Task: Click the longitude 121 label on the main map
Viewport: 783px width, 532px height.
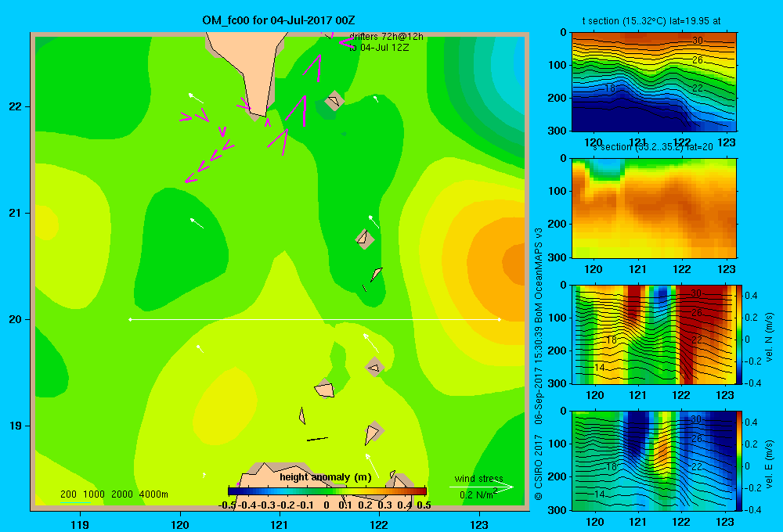Action: pyautogui.click(x=280, y=524)
